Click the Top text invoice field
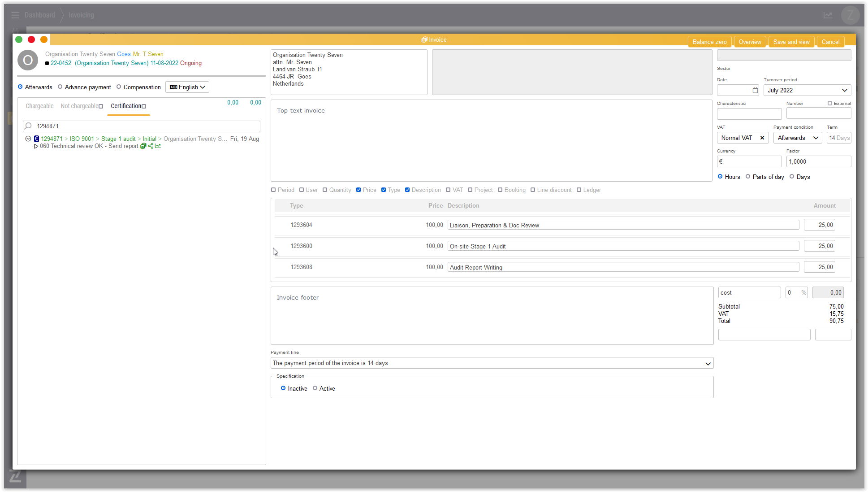 coord(491,141)
